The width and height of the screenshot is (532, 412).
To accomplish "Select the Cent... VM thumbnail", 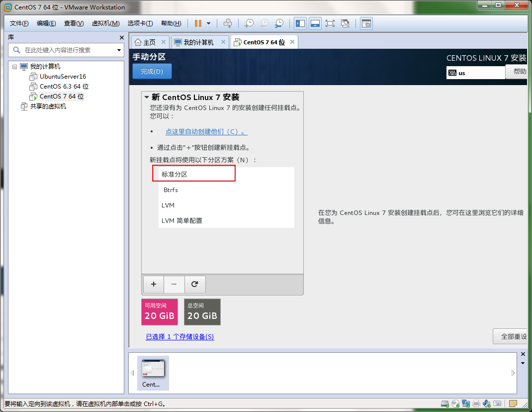I will (153, 373).
